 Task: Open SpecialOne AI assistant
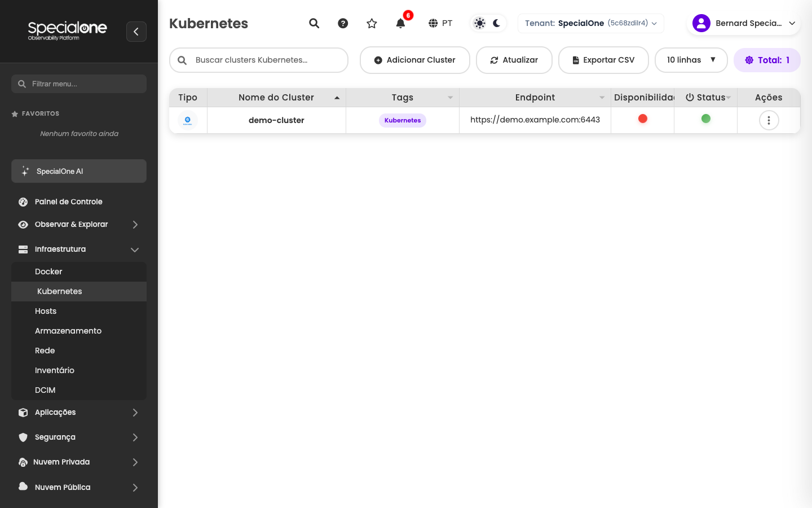point(79,171)
